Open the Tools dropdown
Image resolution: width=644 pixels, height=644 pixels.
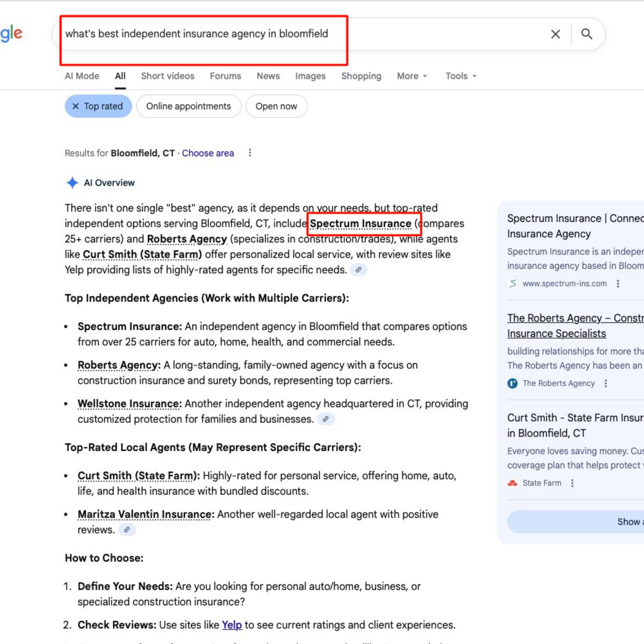(460, 76)
